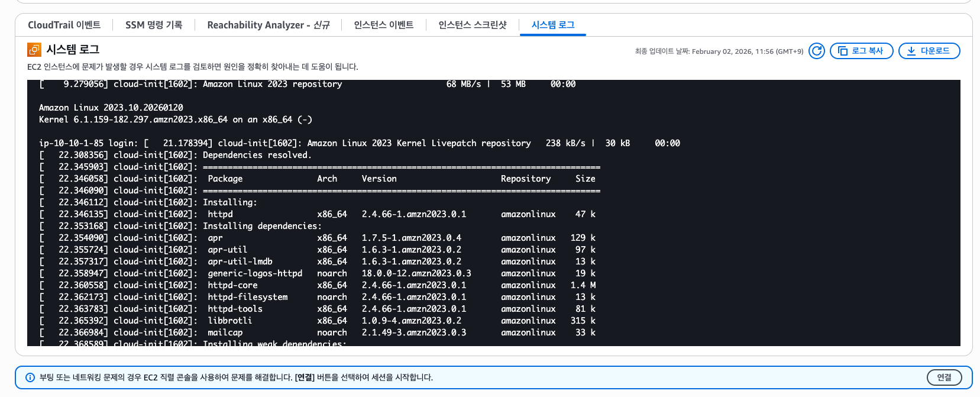Viewport: 980px width, 397px height.
Task: Click version 1.7.5-1.amzn2023.0.4
Action: pyautogui.click(x=412, y=238)
